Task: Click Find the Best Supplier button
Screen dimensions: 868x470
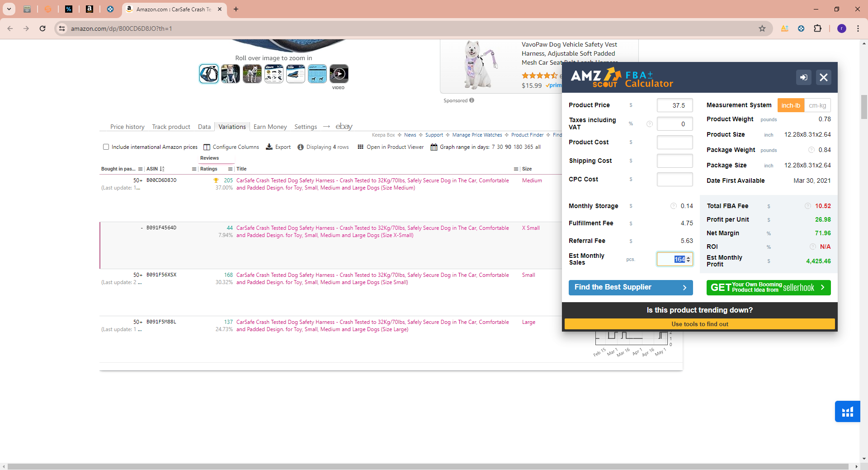Action: [x=631, y=287]
